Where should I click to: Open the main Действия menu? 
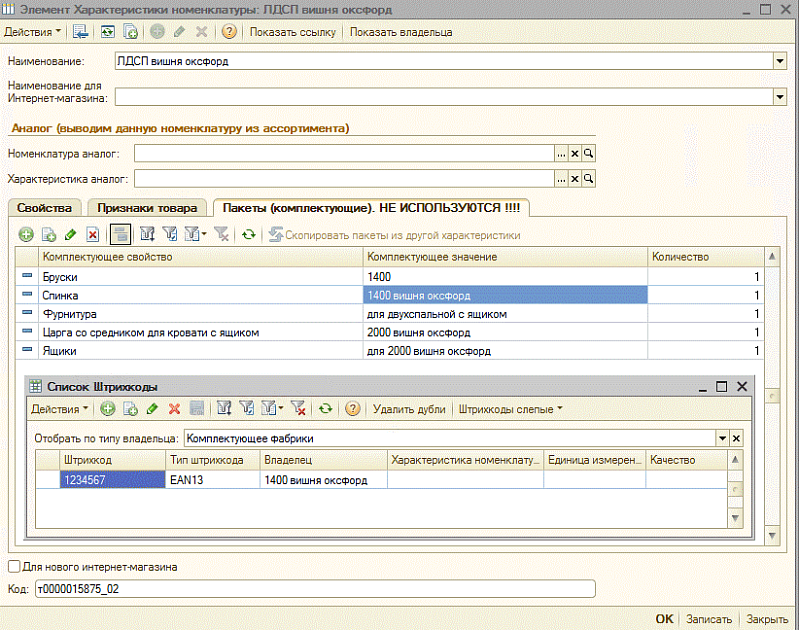pos(32,32)
